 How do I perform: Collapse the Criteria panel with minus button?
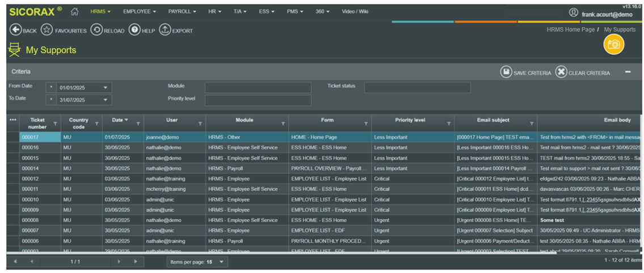point(628,72)
